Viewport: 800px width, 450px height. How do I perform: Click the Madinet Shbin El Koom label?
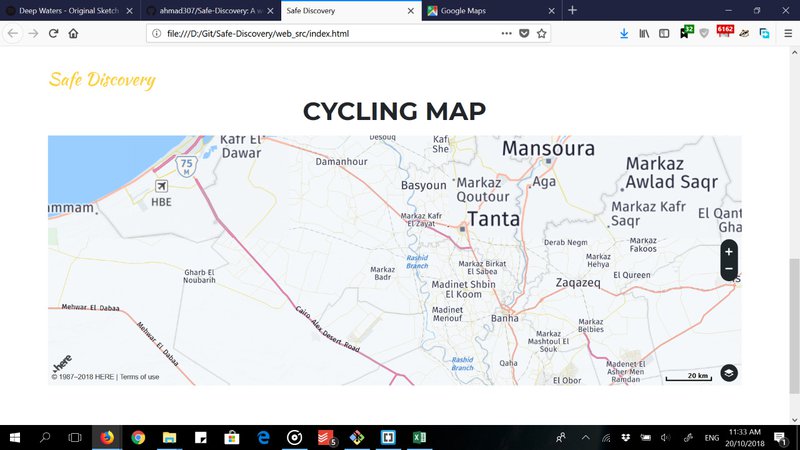tap(463, 289)
